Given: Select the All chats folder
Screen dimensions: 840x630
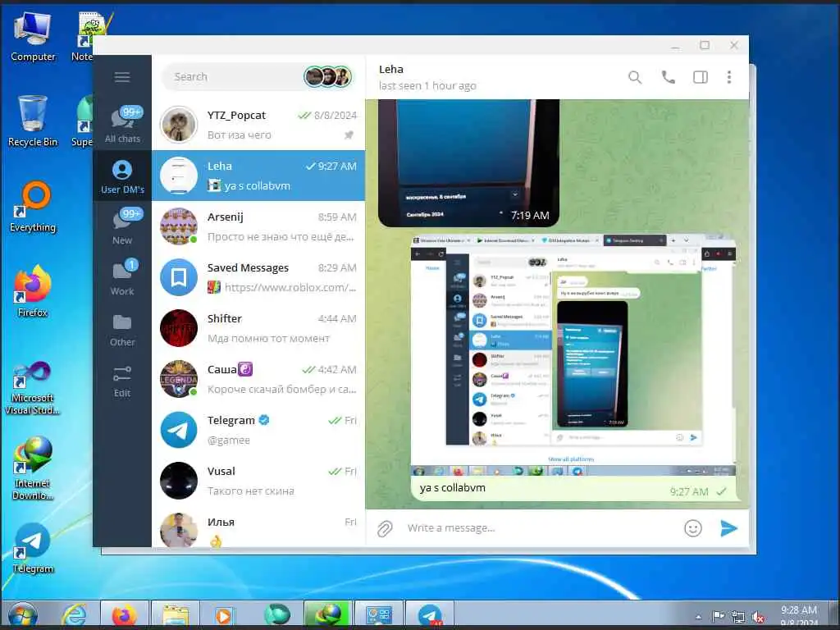Looking at the screenshot, I should click(122, 125).
